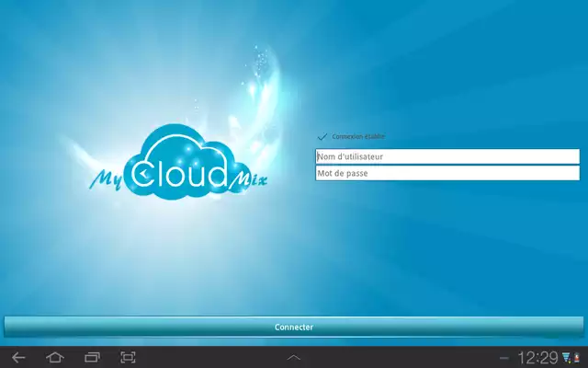588x368 pixels.
Task: Click the Connecter button
Action: (x=294, y=328)
